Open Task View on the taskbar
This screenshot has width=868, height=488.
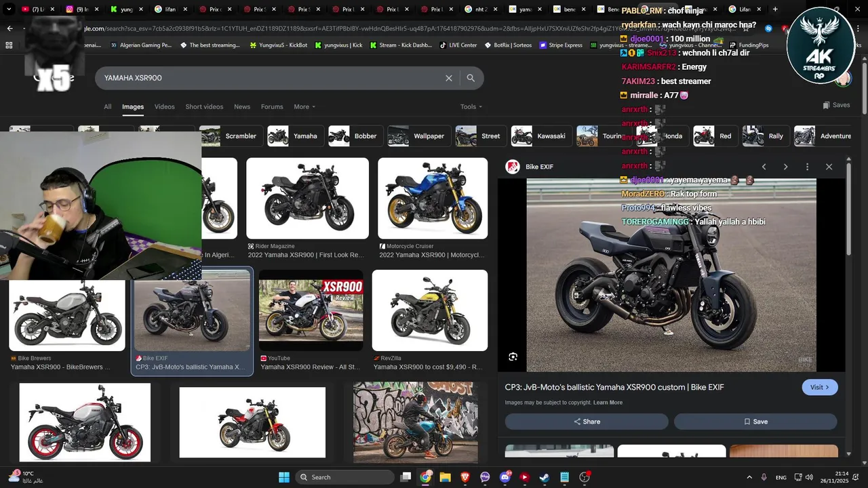click(x=406, y=477)
